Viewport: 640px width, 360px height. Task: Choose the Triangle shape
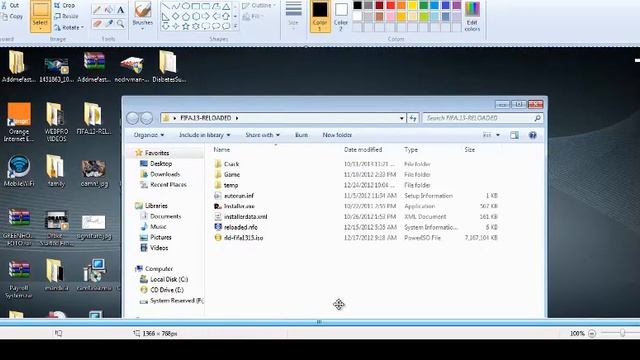226,6
